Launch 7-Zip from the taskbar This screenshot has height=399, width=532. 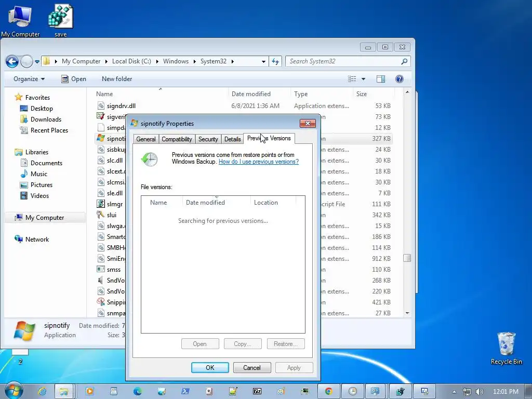pos(257,391)
